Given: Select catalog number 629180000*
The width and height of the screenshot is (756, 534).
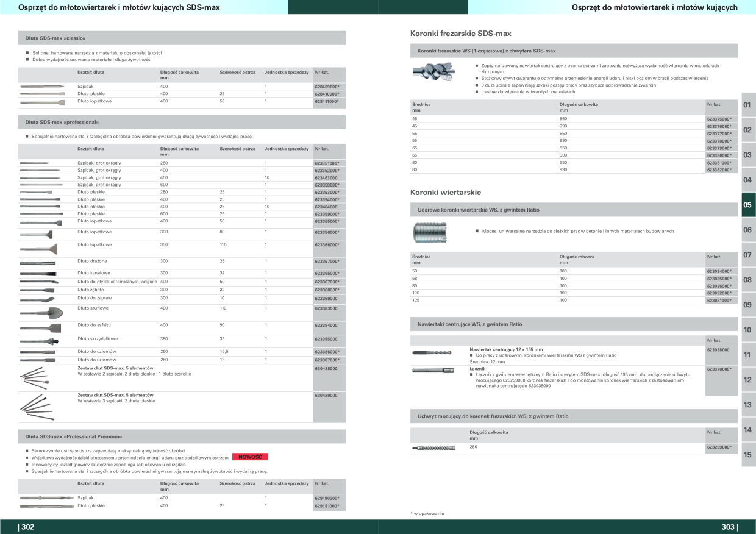Looking at the screenshot, I should pyautogui.click(x=327, y=499).
